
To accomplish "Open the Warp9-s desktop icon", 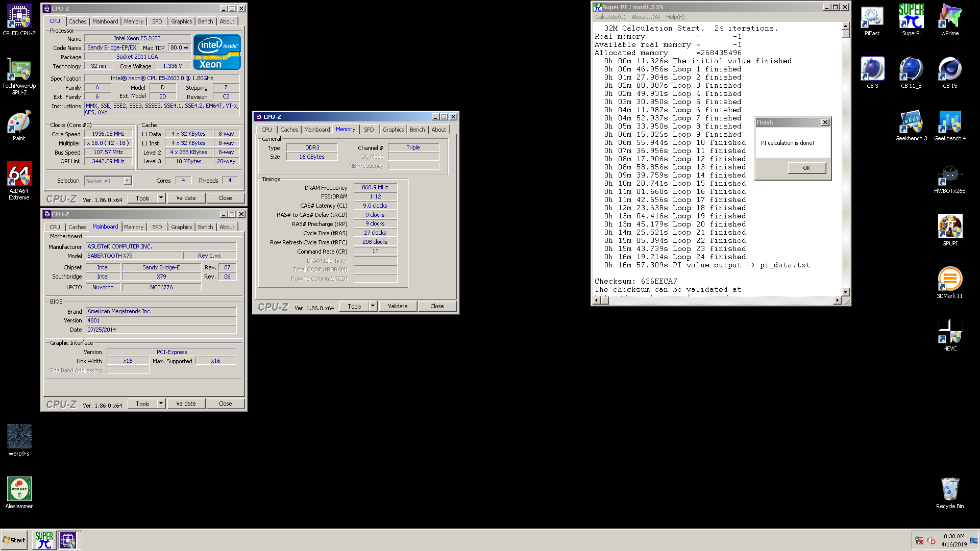I will 19,440.
